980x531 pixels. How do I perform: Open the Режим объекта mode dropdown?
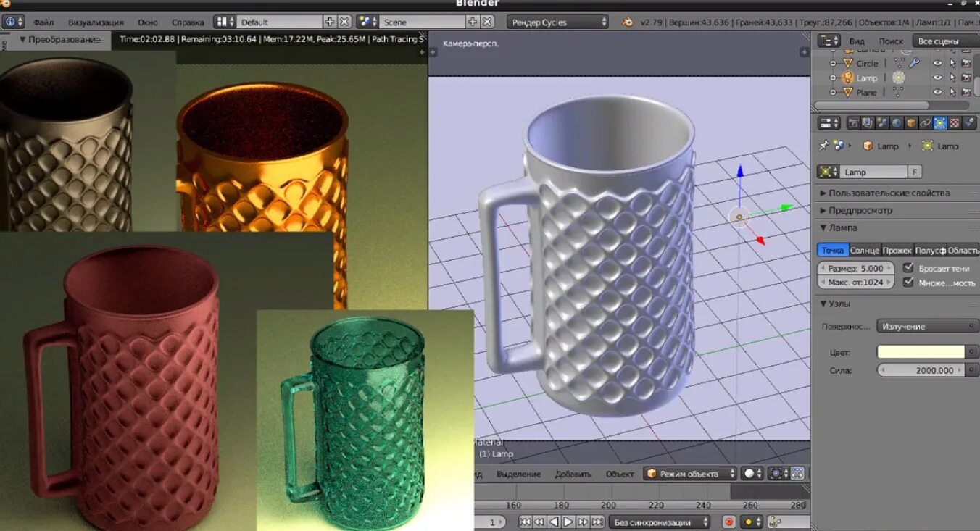point(690,474)
